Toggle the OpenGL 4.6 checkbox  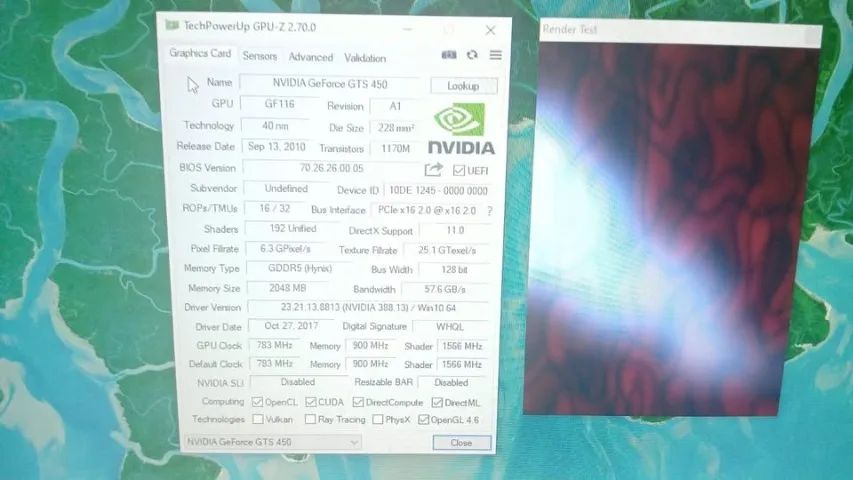[x=423, y=420]
